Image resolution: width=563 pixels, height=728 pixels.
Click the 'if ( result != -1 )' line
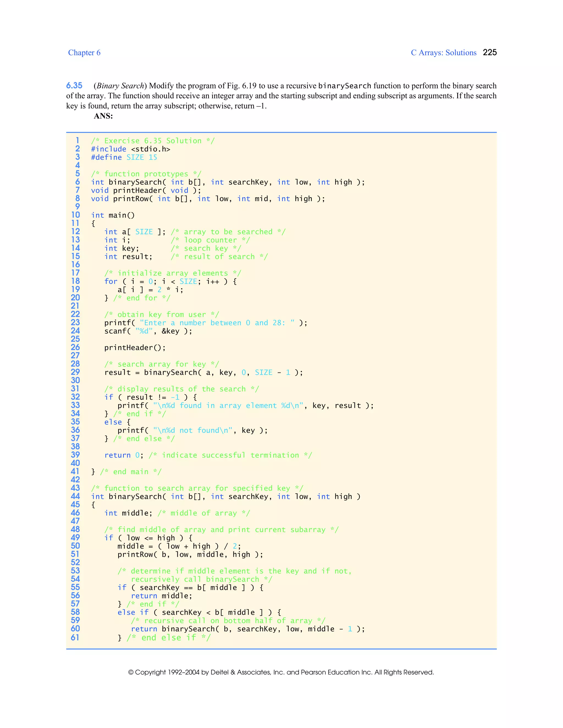[x=150, y=397]
